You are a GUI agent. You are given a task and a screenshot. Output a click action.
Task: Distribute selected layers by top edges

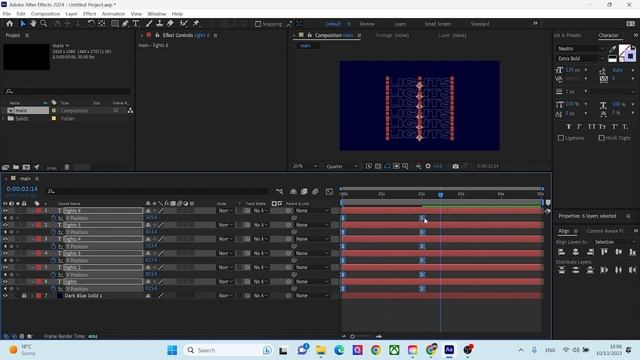(x=562, y=270)
